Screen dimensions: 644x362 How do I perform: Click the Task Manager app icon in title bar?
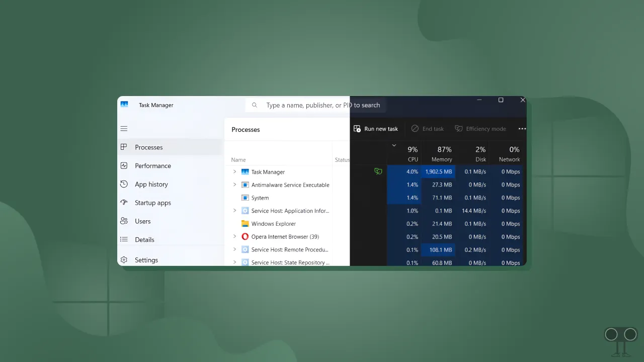[124, 105]
